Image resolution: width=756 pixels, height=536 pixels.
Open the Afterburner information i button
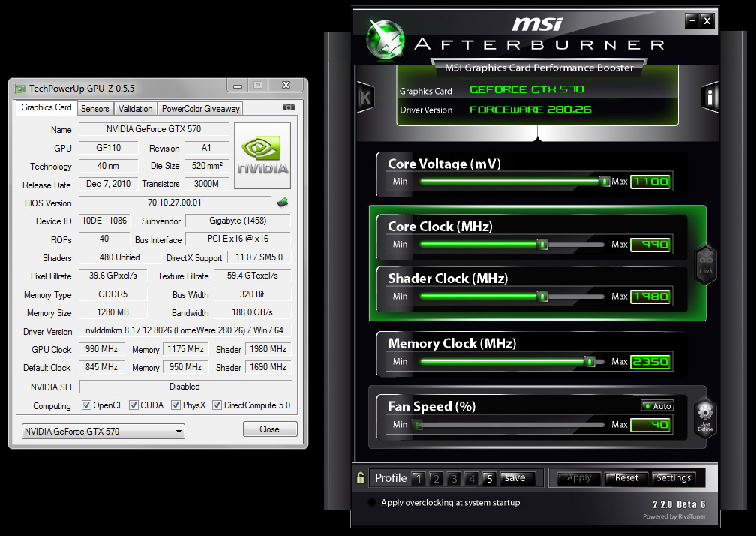pos(709,98)
